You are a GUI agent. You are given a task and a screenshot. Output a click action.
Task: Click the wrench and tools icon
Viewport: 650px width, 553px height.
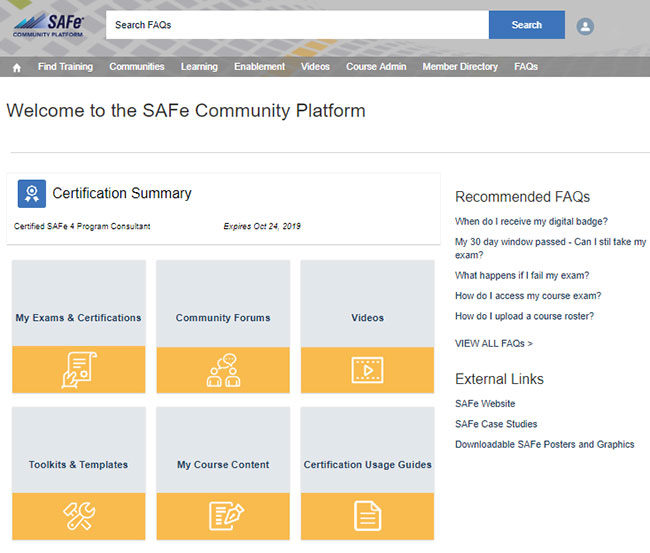pos(79,516)
